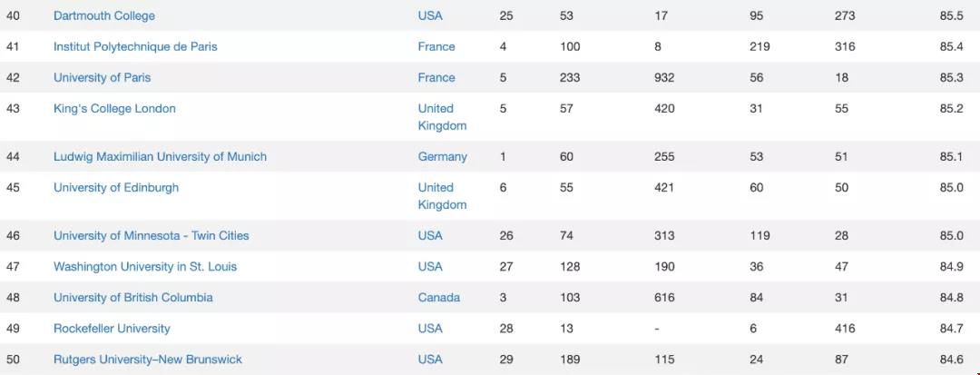The height and width of the screenshot is (375, 980).
Task: Open the University of Paris link
Action: (102, 77)
